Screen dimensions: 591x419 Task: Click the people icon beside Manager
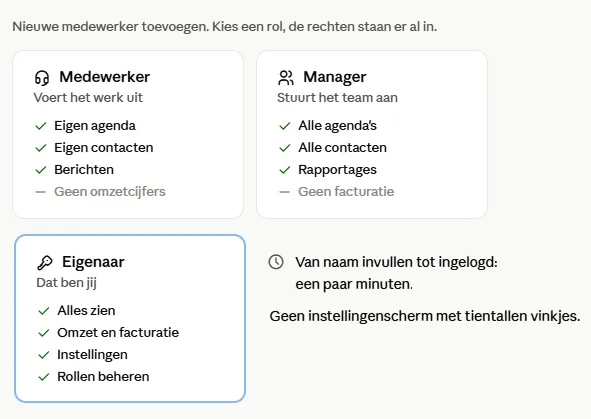pyautogui.click(x=286, y=78)
